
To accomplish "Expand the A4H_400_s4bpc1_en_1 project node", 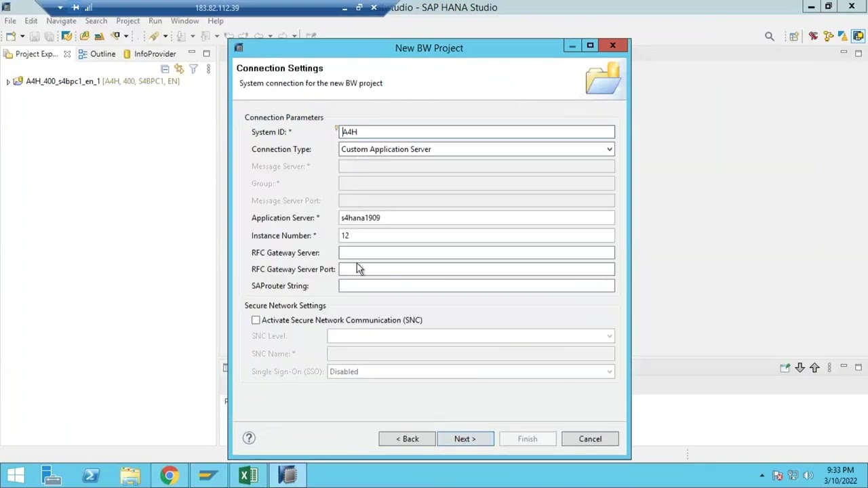I will coord(7,81).
